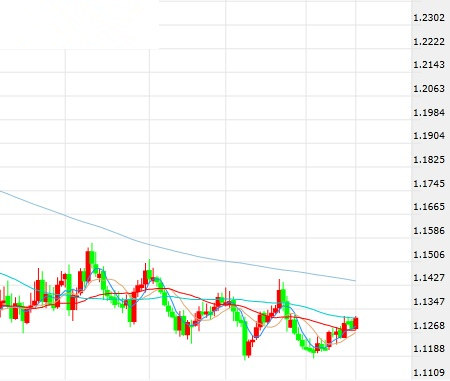Select the 1.2063 price axis value

pyautogui.click(x=429, y=89)
